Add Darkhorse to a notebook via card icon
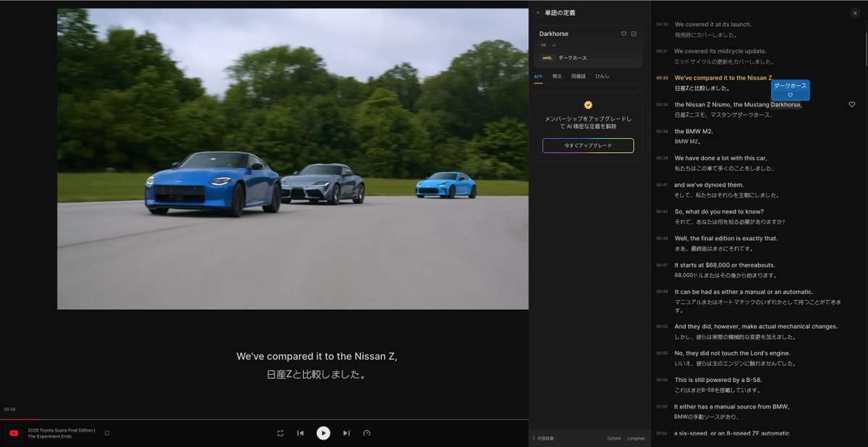 pyautogui.click(x=634, y=34)
